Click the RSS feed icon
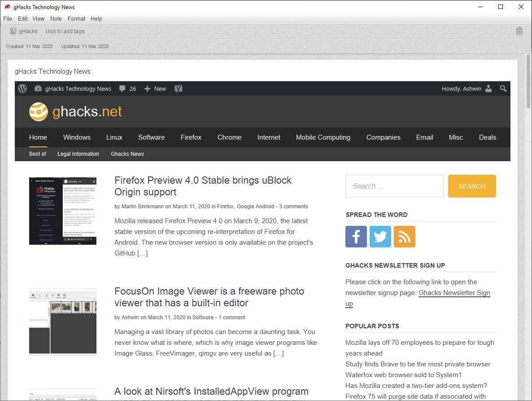Image resolution: width=532 pixels, height=401 pixels. click(405, 237)
